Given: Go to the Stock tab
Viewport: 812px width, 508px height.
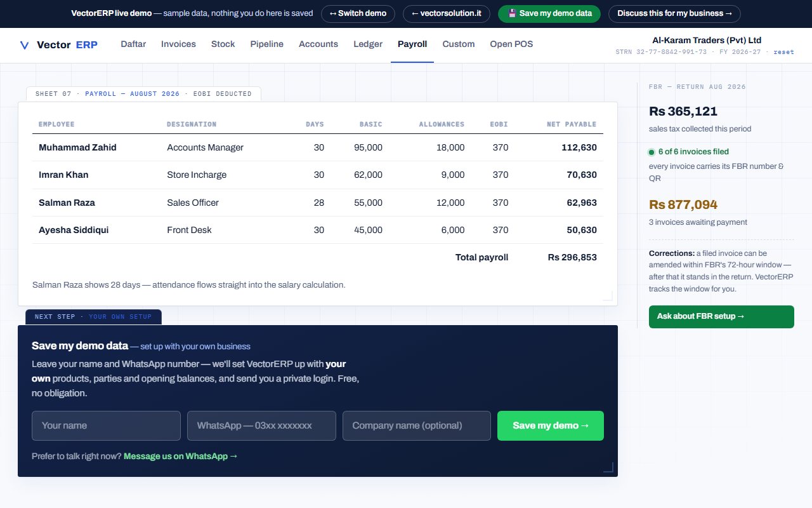Looking at the screenshot, I should [223, 44].
